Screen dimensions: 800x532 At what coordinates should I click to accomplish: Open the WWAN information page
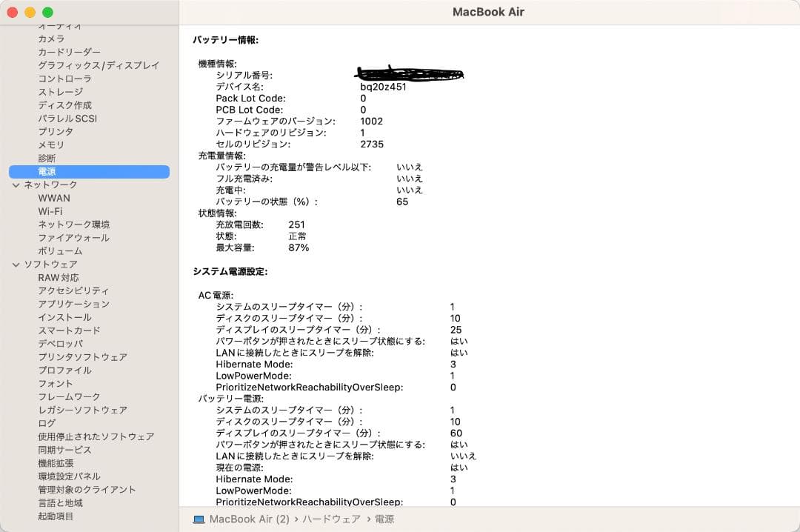54,198
